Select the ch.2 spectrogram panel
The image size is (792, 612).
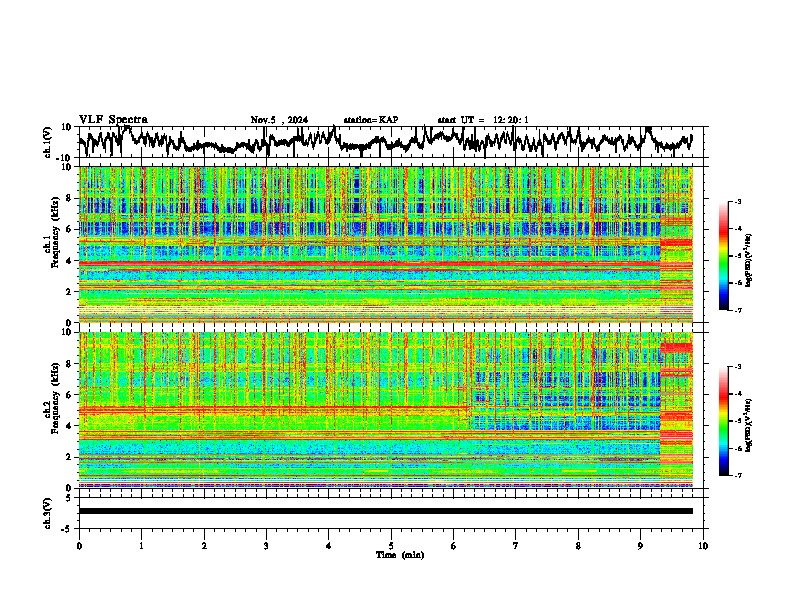coord(385,410)
